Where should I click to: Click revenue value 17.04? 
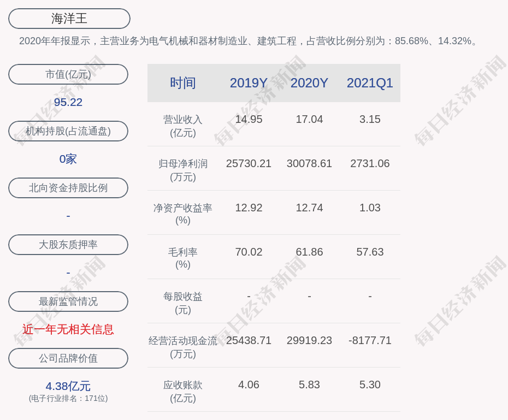point(309,119)
